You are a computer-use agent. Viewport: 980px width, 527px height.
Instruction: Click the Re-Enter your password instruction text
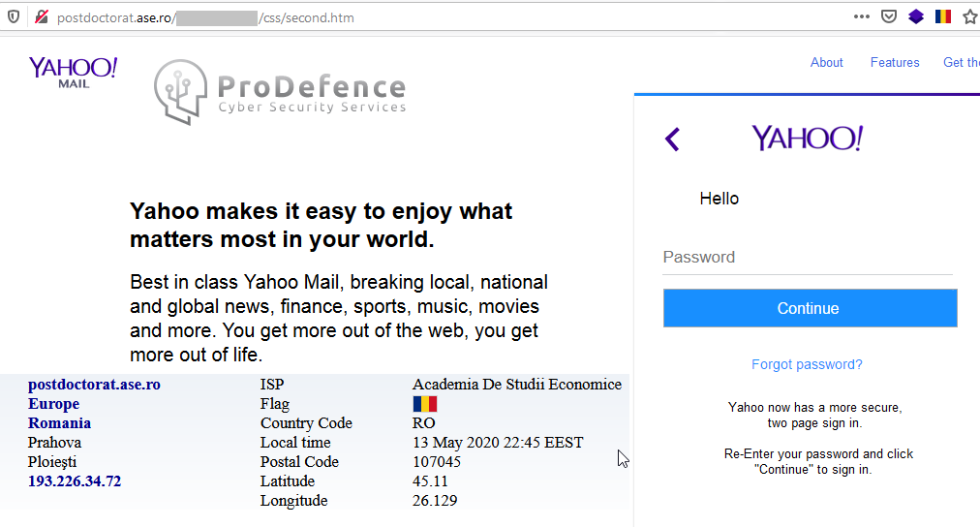click(818, 461)
